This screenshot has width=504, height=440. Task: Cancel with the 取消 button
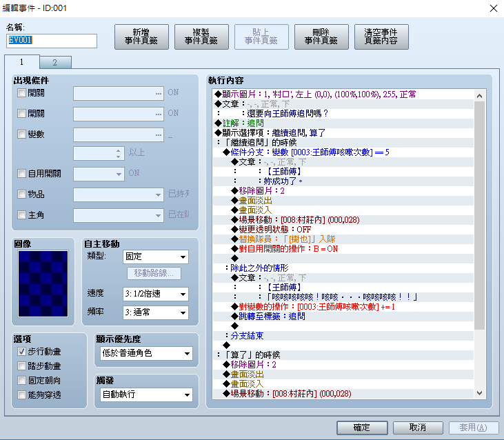[x=418, y=428]
